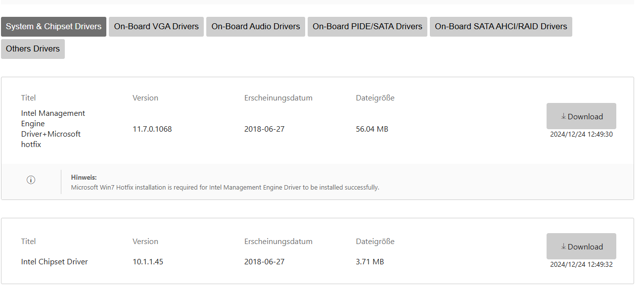This screenshot has height=297, width=644.
Task: Click the Management Engine driver's release date
Action: [264, 129]
